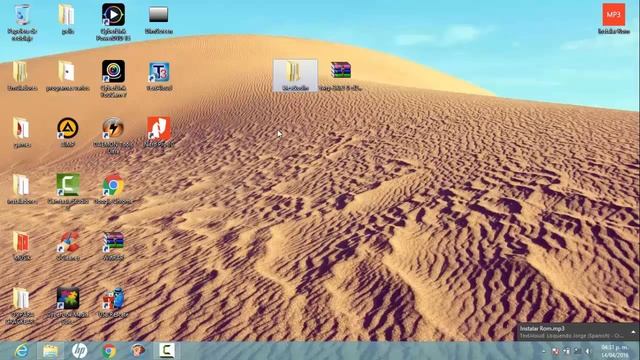Open the volume speaker tray icon
Image resolution: width=640 pixels, height=360 pixels.
click(588, 351)
